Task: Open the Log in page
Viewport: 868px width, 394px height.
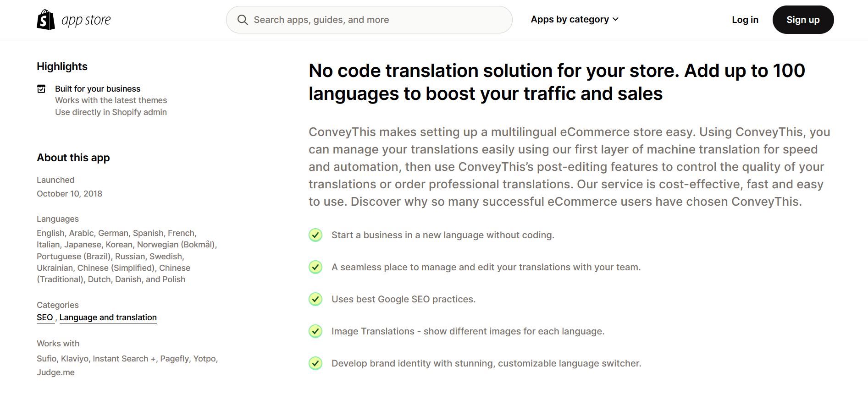Action: [745, 20]
